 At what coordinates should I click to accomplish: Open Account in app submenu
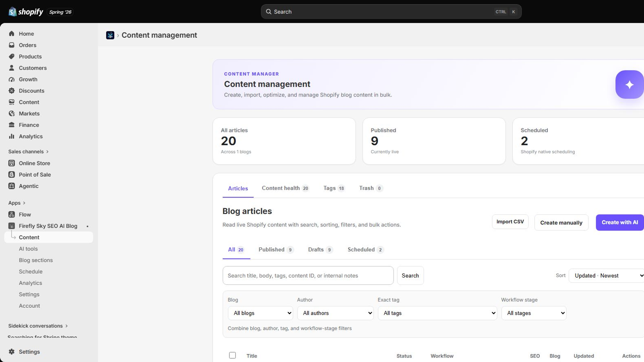point(29,306)
